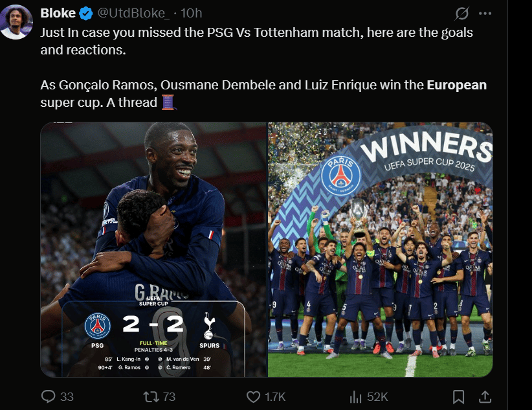The width and height of the screenshot is (532, 410).
Task: Click the Bloke display name
Action: tap(58, 13)
